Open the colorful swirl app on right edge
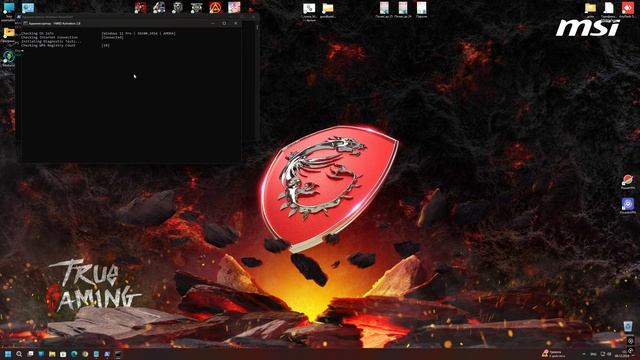 628,180
